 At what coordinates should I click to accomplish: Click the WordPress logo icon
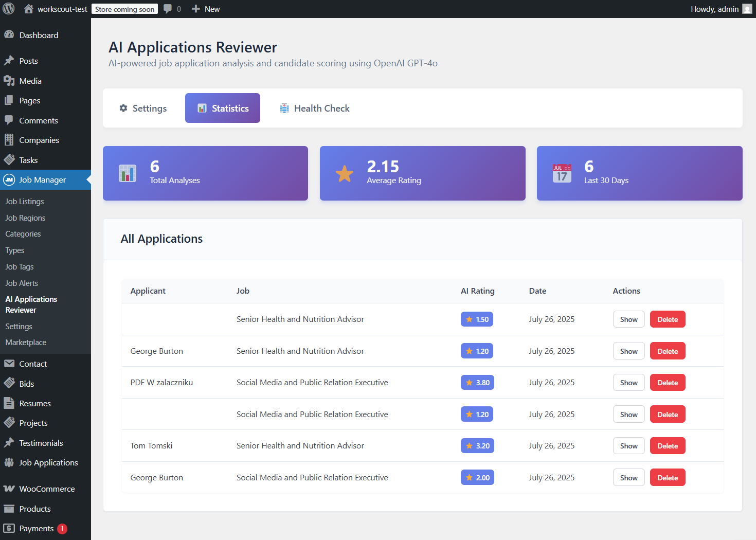coord(9,9)
